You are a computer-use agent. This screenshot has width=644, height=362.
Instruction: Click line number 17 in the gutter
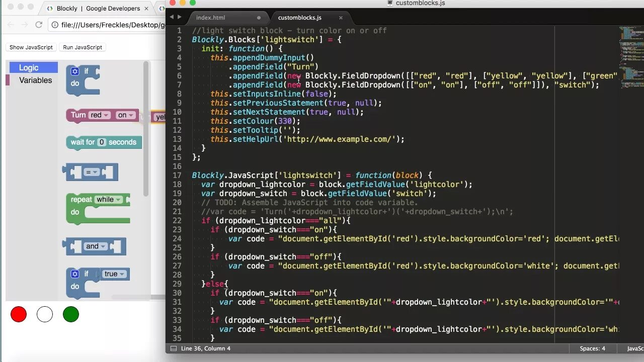coord(177,175)
